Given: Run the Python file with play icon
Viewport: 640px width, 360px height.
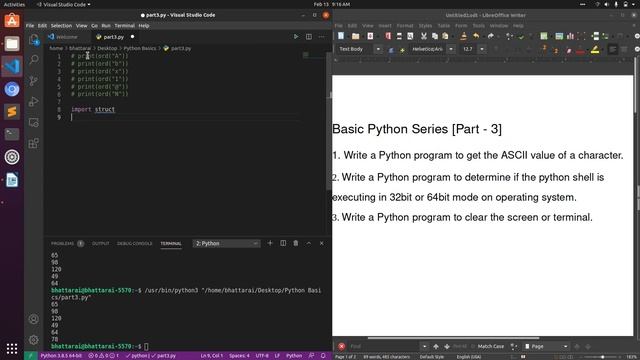Looking at the screenshot, I should click(296, 37).
